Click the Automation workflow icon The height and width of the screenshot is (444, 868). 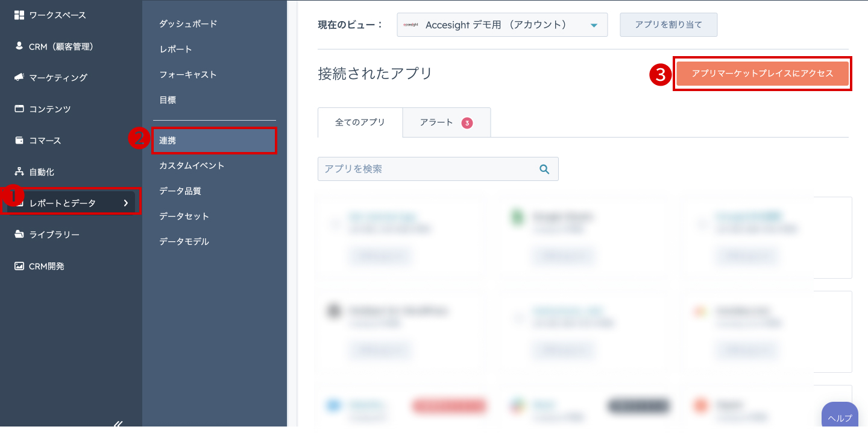click(19, 171)
